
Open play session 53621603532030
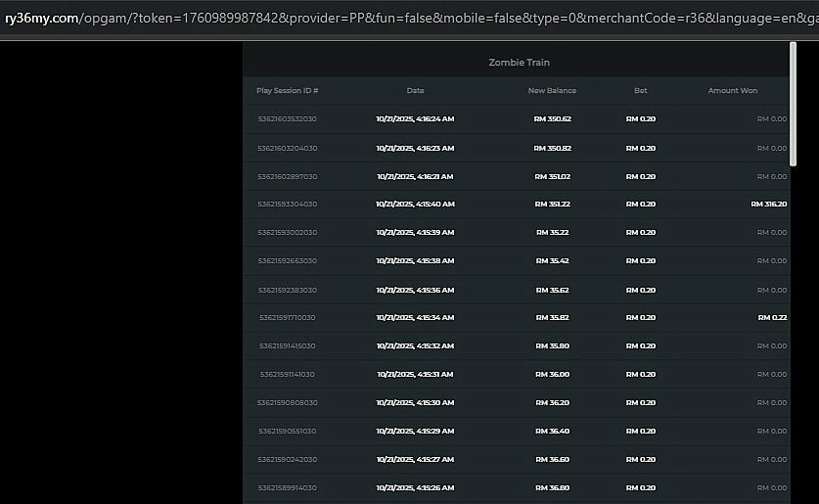point(287,119)
